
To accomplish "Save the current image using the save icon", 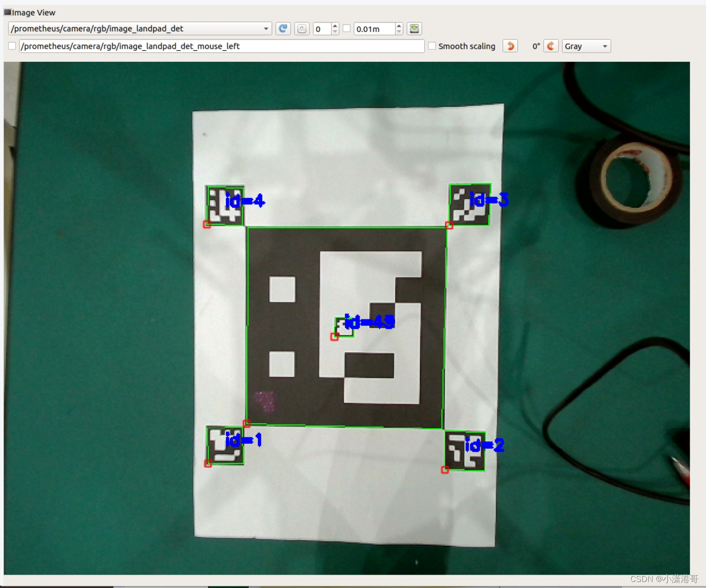I will 414,29.
